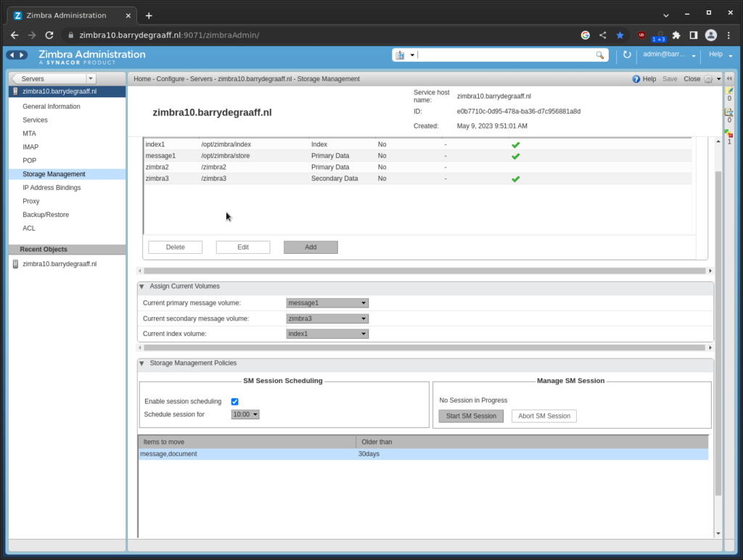This screenshot has height=560, width=743.
Task: Open Storage Management section
Action: tap(67, 174)
